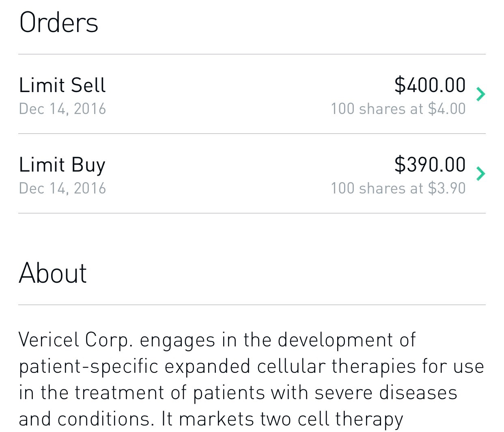This screenshot has height=432, width=504.
Task: Click the divider line below Orders heading
Action: pos(252,54)
